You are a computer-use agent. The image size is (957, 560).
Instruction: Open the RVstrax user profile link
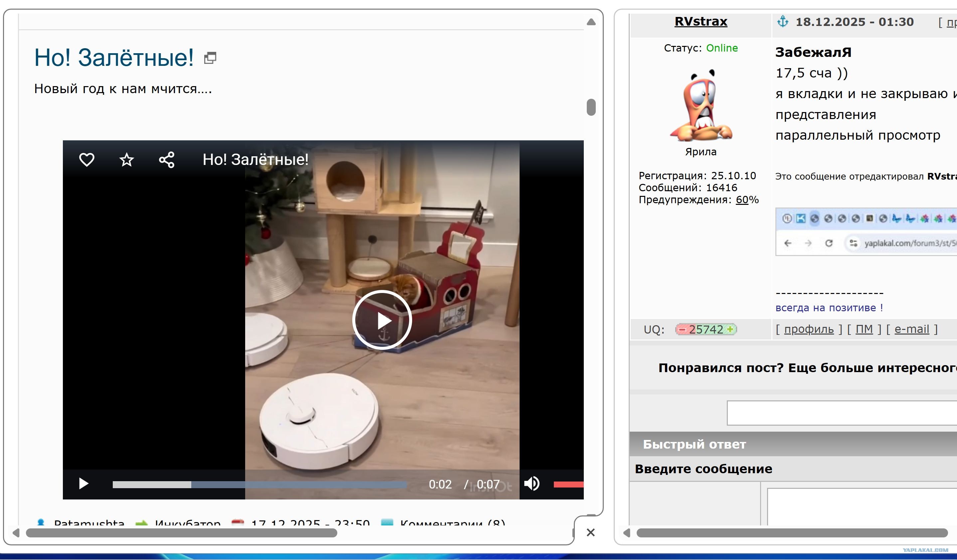tap(701, 21)
